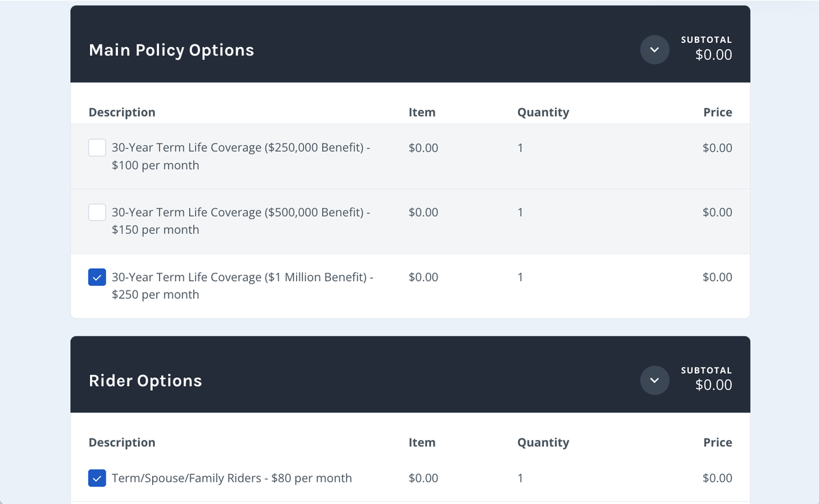819x504 pixels.
Task: Click quantity of $500,000 Benefit row
Action: [x=520, y=212]
